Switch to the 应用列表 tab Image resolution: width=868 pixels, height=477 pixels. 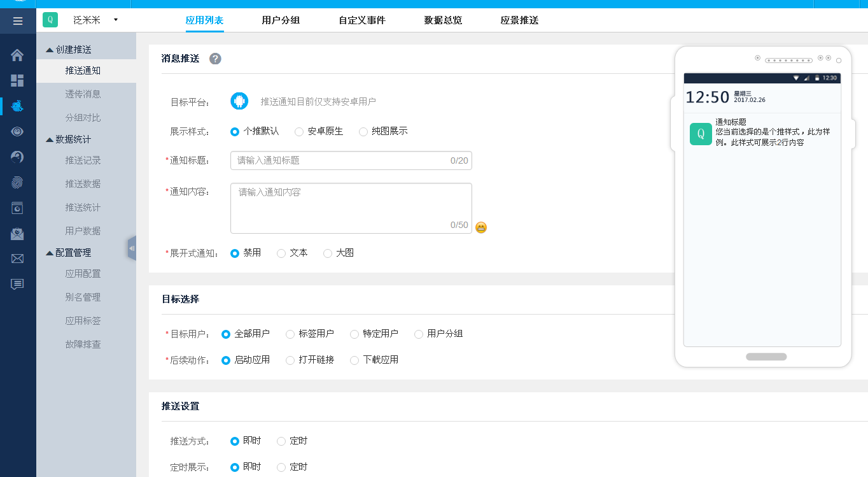(204, 20)
